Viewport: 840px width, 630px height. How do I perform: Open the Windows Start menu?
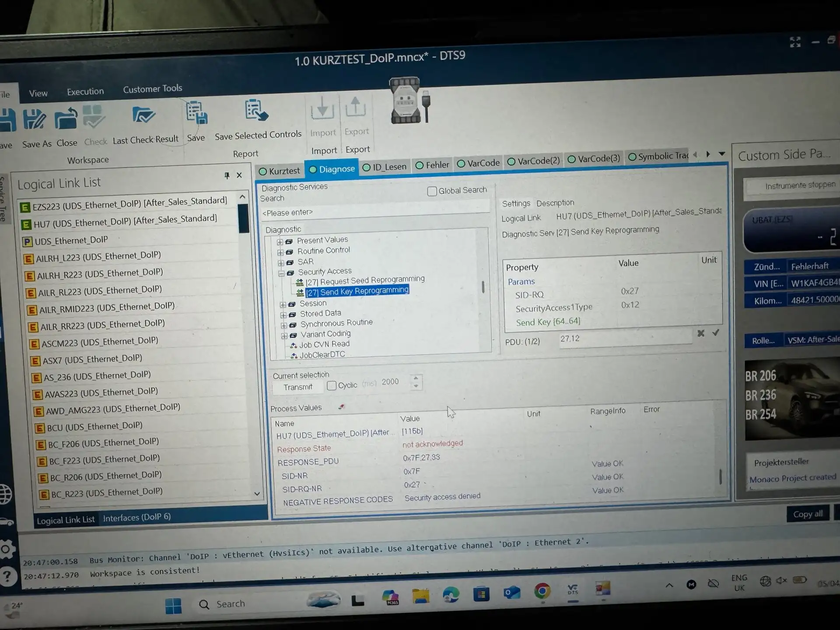pos(174,606)
